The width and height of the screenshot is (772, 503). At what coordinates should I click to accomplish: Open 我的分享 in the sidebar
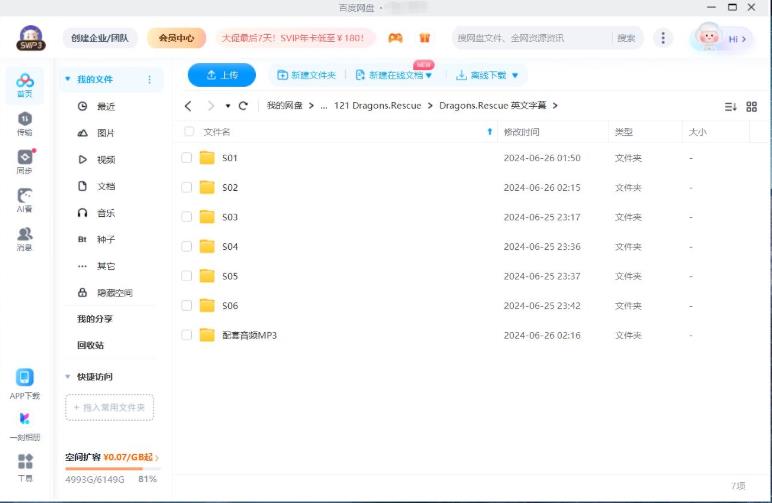point(95,319)
